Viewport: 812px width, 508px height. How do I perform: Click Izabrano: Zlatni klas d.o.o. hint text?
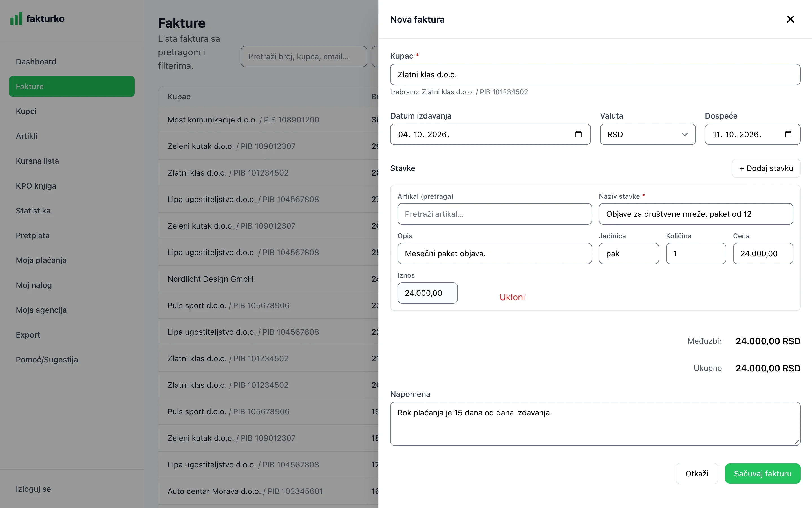click(x=459, y=92)
